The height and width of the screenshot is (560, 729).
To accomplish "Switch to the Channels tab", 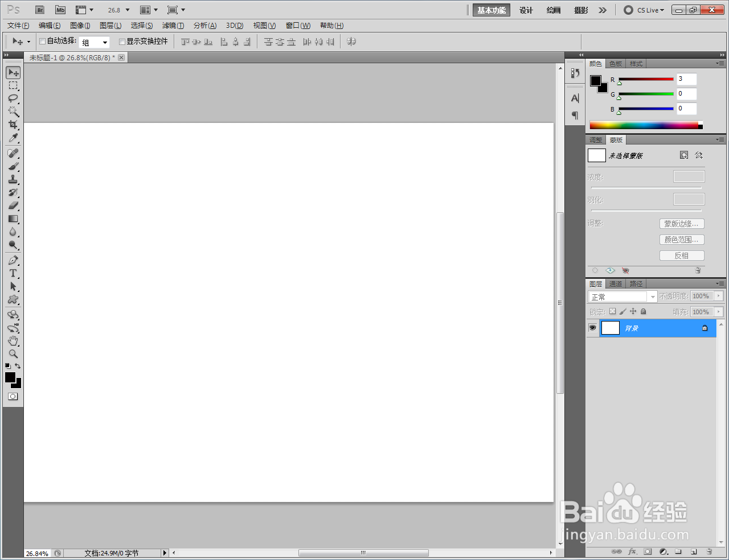I will (616, 284).
